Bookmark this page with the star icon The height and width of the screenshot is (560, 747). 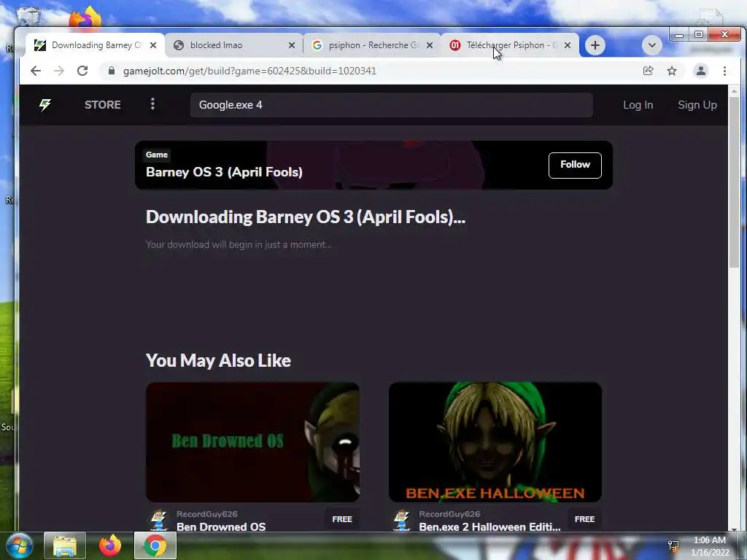[x=672, y=71]
